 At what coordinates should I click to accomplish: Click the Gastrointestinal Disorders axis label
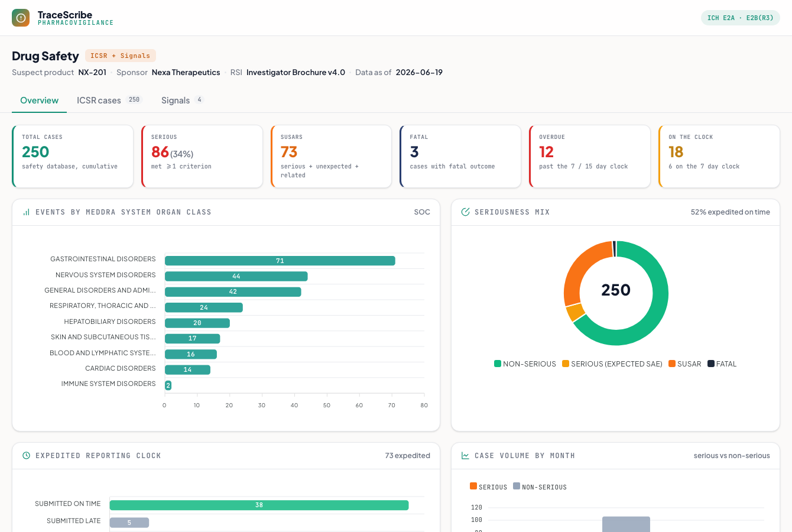(103, 259)
